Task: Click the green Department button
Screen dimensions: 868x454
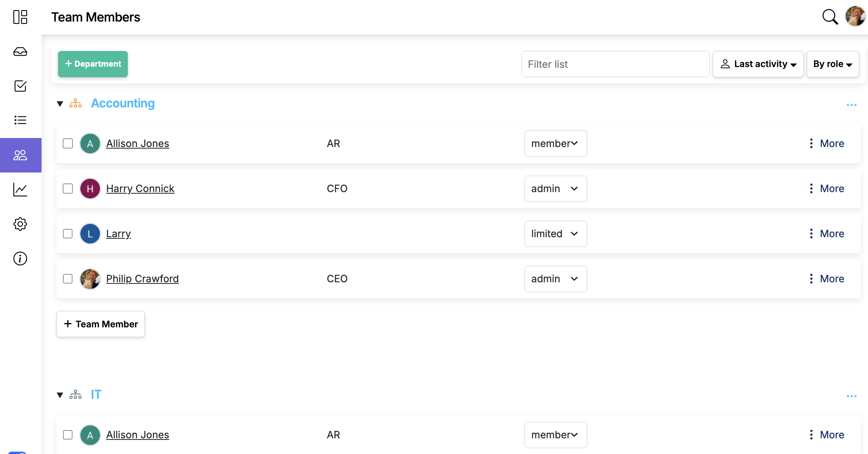Action: point(93,64)
